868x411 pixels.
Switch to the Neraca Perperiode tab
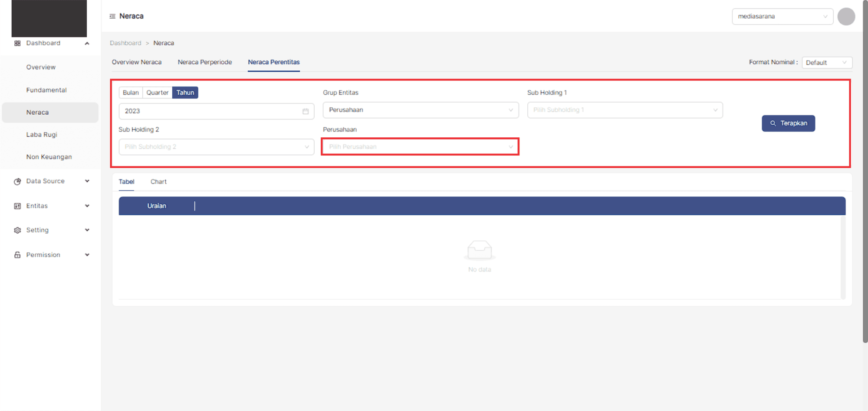pos(204,62)
